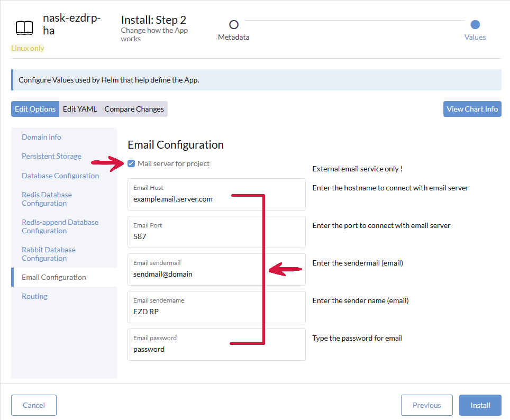The height and width of the screenshot is (420, 510).
Task: Select the Edit Options tab
Action: (x=35, y=109)
